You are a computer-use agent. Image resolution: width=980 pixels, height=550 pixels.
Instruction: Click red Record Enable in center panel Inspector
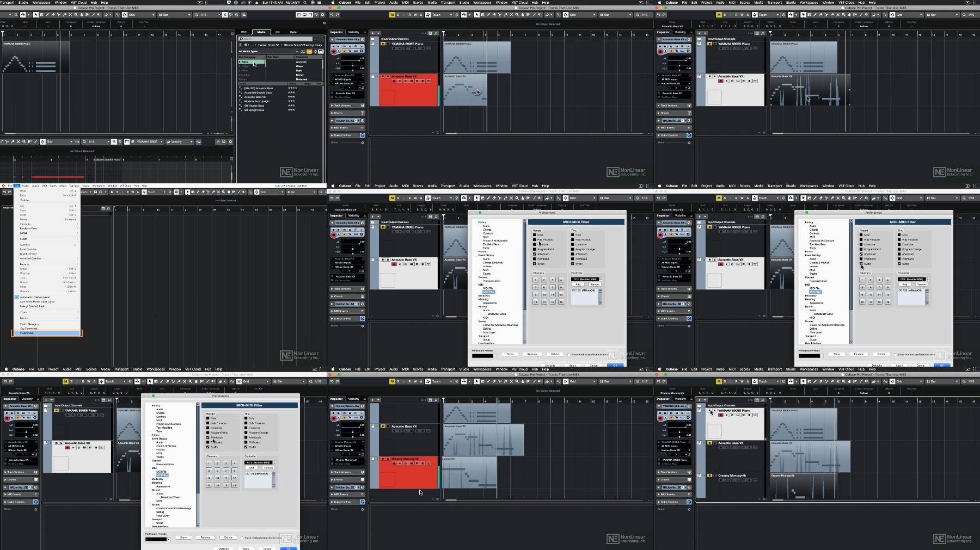[x=334, y=235]
